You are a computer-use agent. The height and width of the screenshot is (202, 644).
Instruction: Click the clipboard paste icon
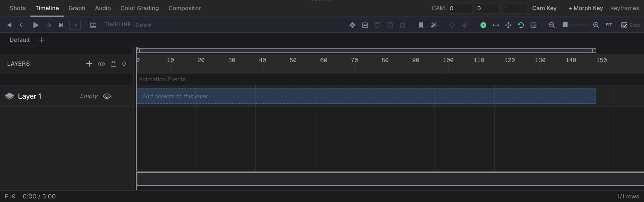click(390, 25)
